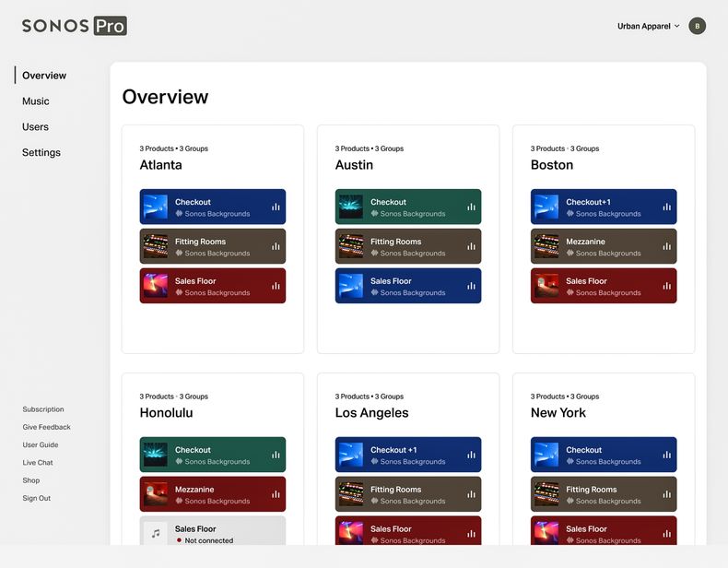Open the Music section
The width and height of the screenshot is (728, 568).
coord(36,101)
